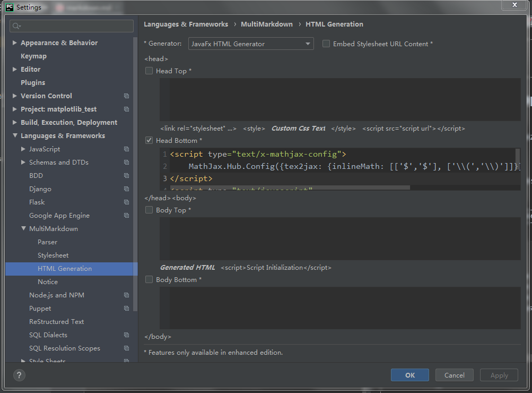Viewport: 532px width, 393px height.
Task: Select Node.js and NPM tree item
Action: tap(57, 295)
